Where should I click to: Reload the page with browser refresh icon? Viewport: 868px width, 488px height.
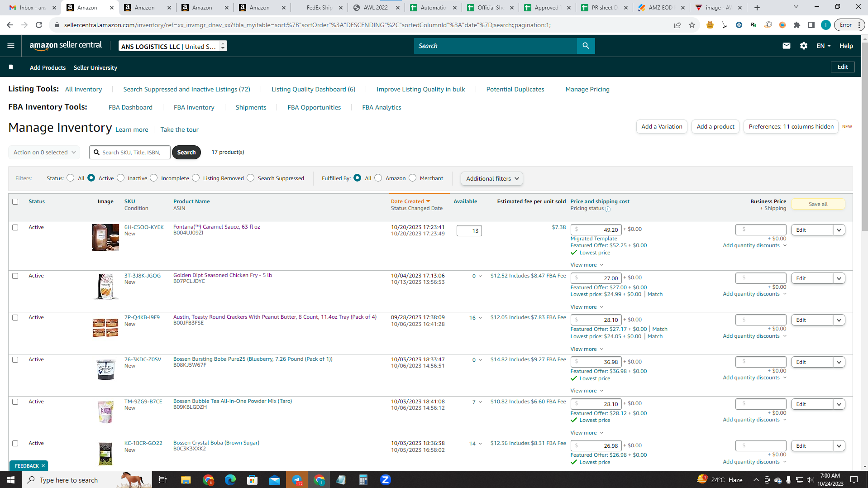click(39, 25)
